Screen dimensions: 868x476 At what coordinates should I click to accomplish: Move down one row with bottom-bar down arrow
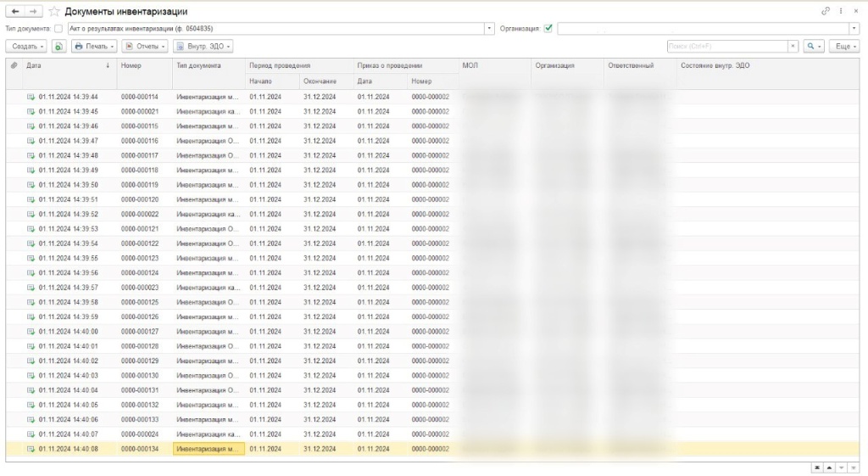coord(842,468)
